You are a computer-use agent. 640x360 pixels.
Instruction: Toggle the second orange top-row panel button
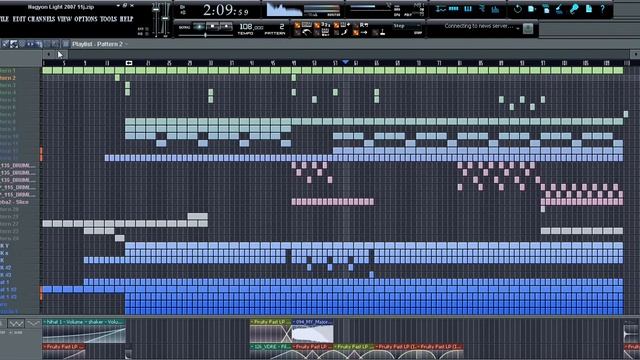click(317, 25)
